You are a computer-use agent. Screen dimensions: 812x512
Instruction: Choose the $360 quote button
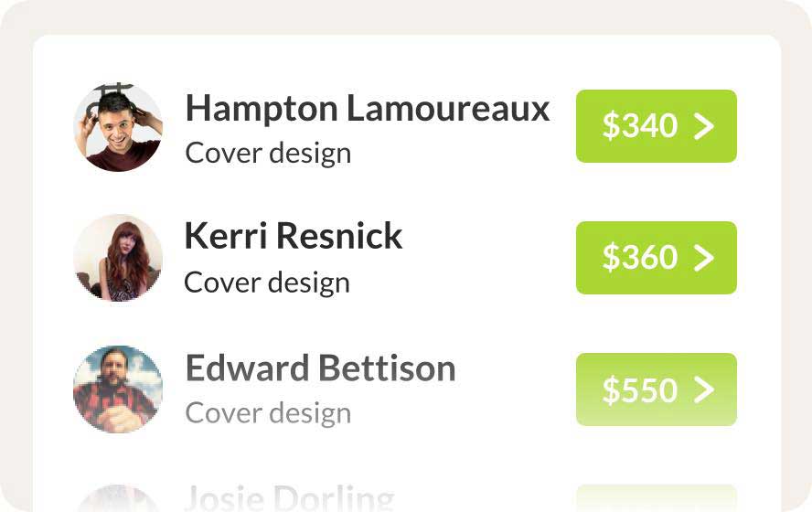[656, 258]
